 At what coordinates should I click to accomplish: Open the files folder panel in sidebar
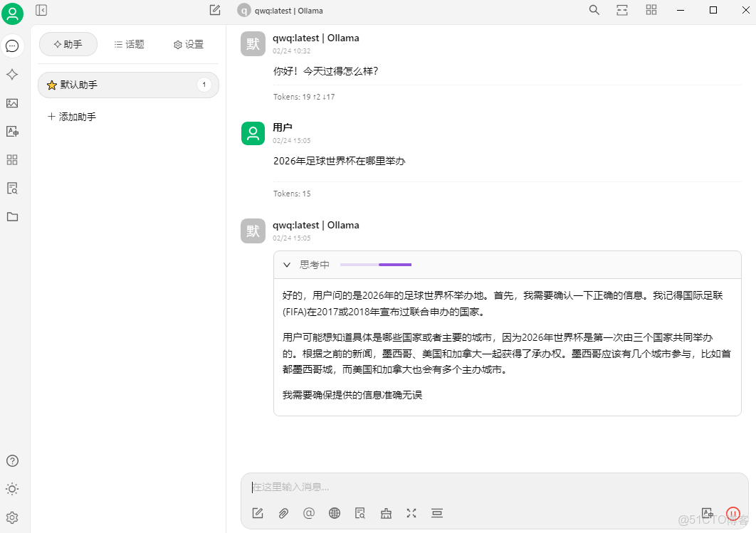[11, 217]
